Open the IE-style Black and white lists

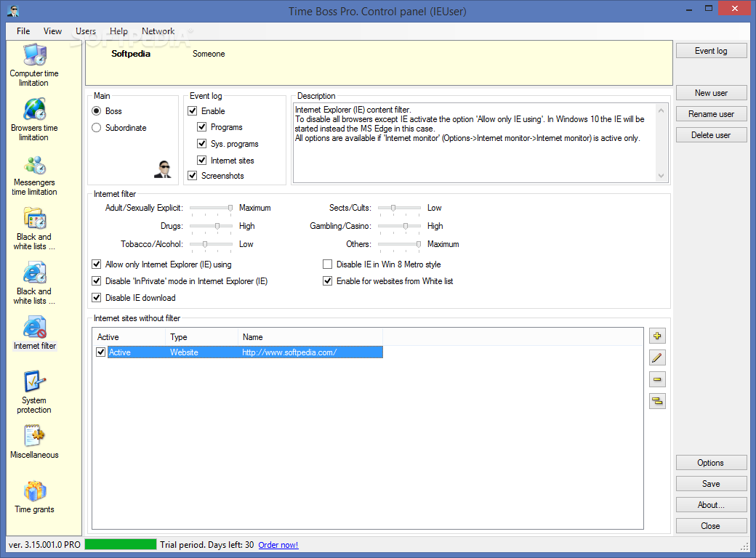(34, 283)
